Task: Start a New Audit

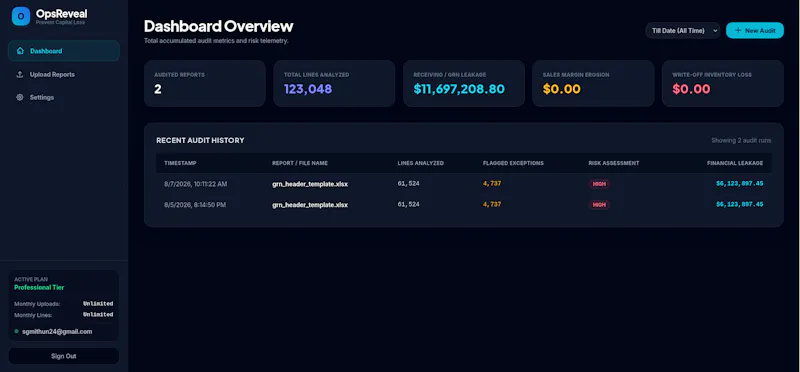Action: coord(755,31)
